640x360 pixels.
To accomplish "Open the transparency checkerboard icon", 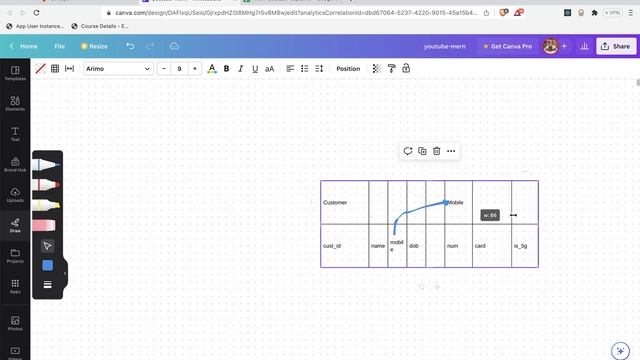I will (377, 69).
